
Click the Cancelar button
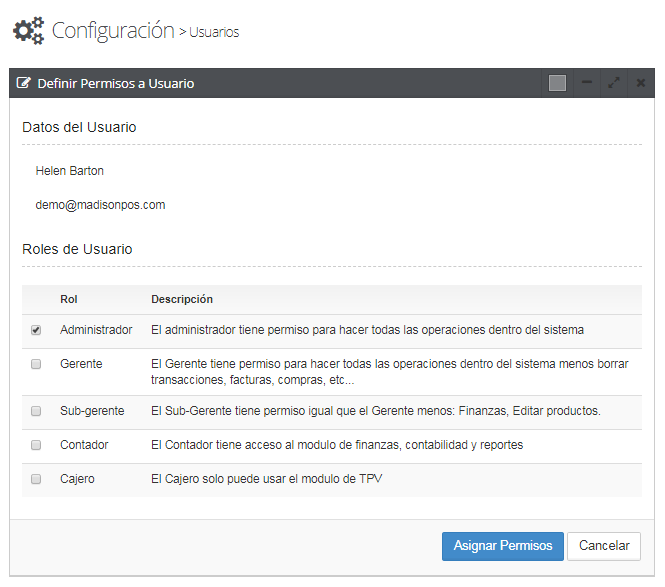coord(604,546)
